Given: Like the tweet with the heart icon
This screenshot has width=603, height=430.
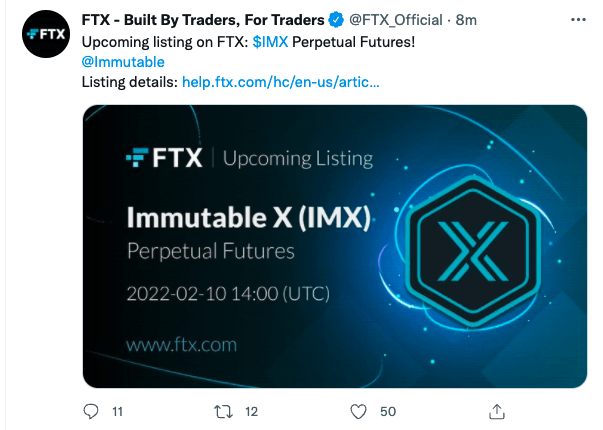Looking at the screenshot, I should 358,411.
